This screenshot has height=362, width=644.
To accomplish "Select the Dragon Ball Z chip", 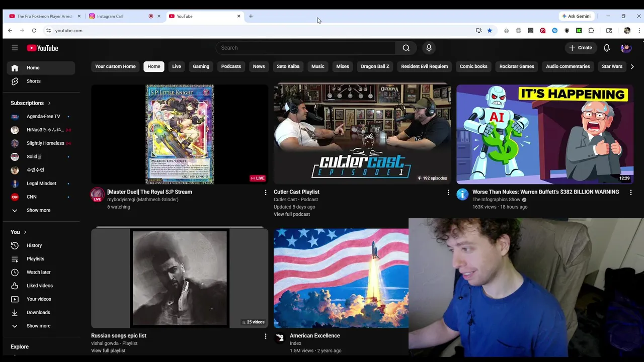I will click(375, 66).
